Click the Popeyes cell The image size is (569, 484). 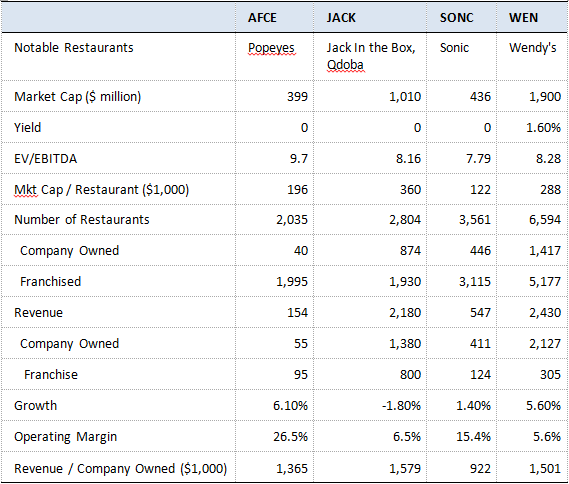(x=271, y=48)
